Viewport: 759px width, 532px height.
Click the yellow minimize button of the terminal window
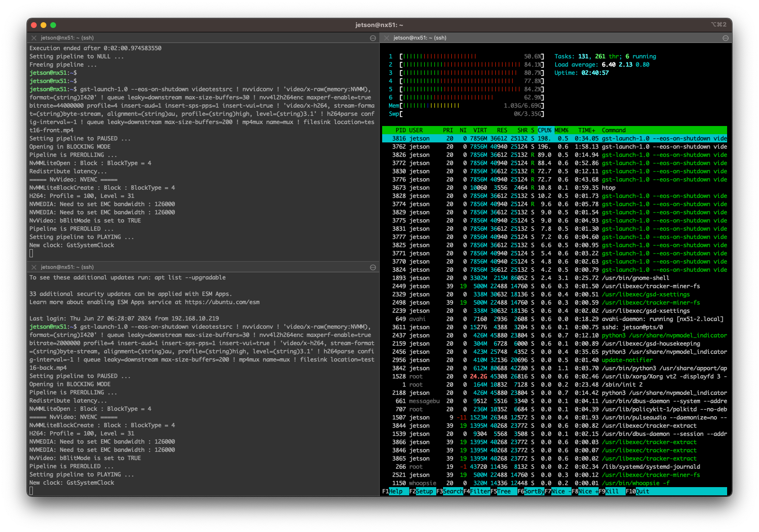(x=43, y=25)
